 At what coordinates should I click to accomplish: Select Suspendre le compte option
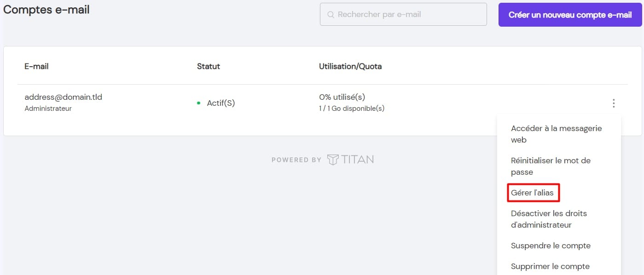551,246
